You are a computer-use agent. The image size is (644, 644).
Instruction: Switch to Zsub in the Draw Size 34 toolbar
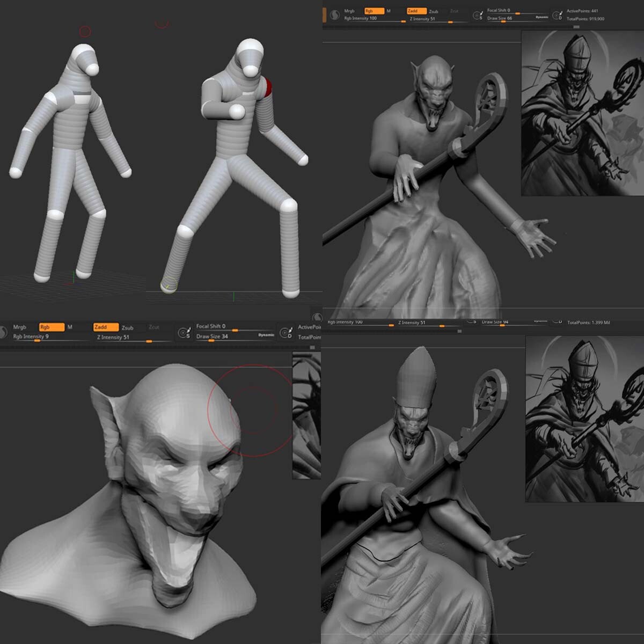pos(127,328)
